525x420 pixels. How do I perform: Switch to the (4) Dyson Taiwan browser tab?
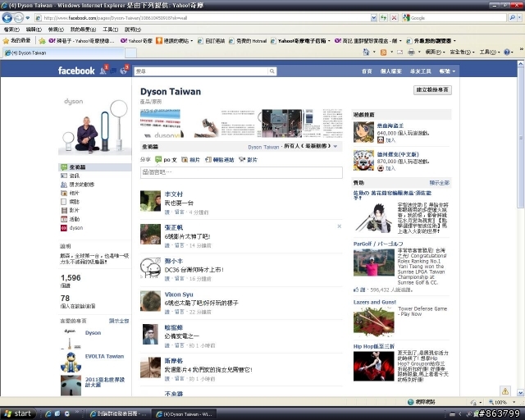63,52
